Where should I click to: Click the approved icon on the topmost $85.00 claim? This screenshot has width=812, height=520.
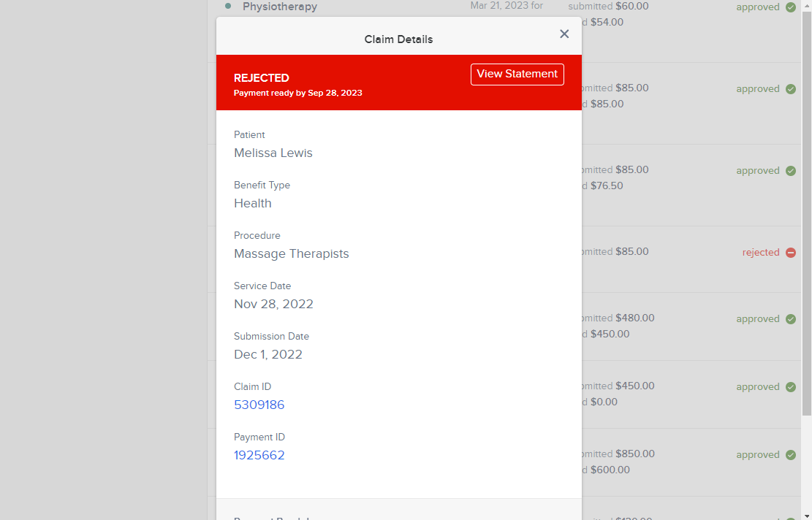pos(791,88)
